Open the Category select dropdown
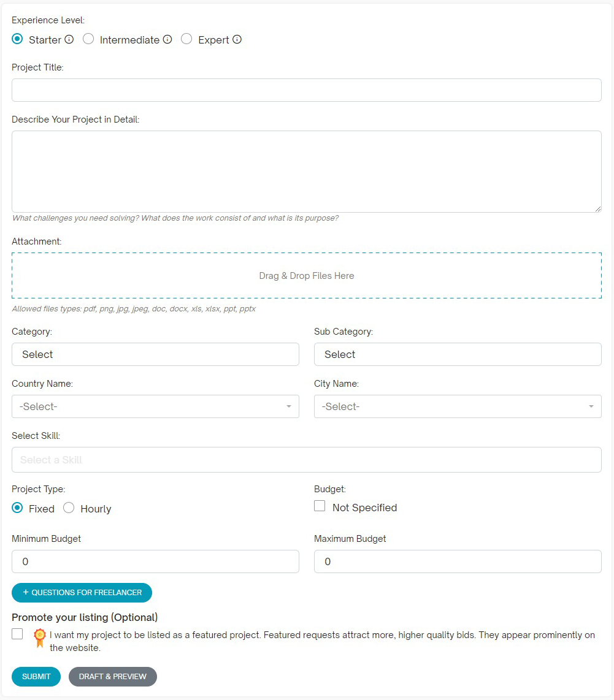This screenshot has width=614, height=700. (x=155, y=354)
